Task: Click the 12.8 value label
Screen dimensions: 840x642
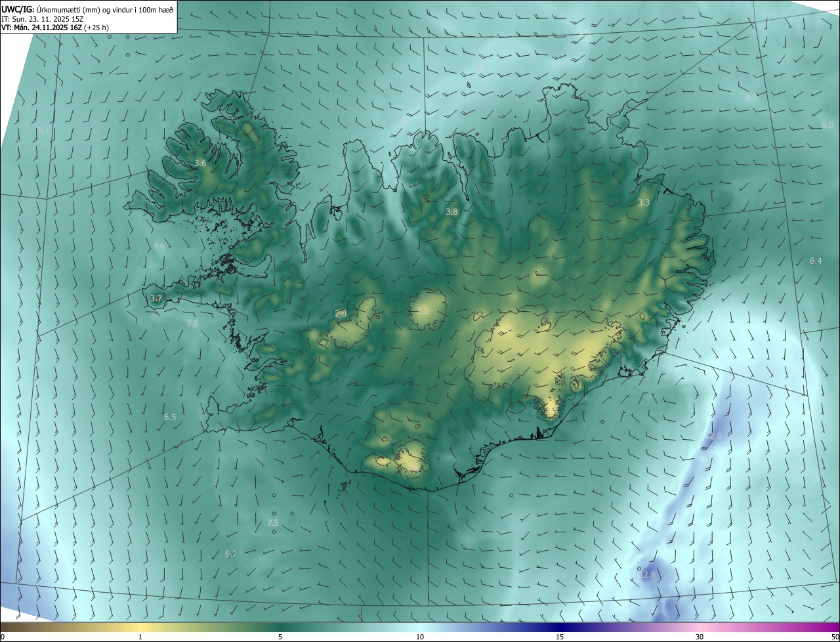Action: coord(647,574)
